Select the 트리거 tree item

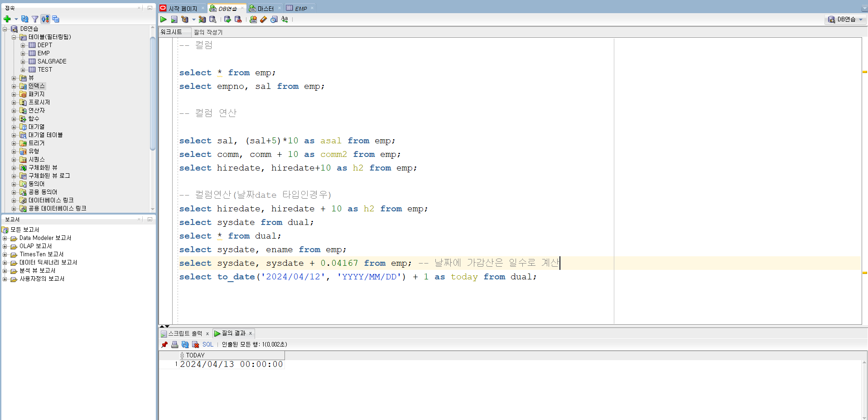pyautogui.click(x=36, y=143)
